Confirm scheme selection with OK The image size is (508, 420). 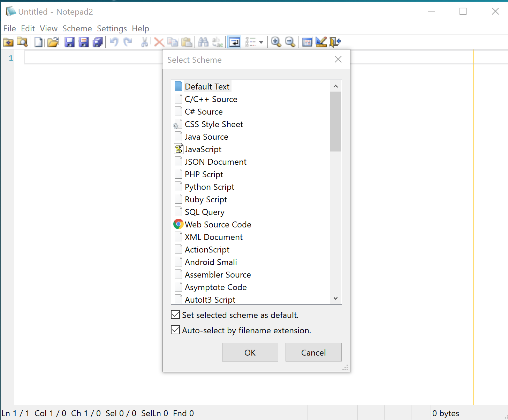(x=250, y=352)
